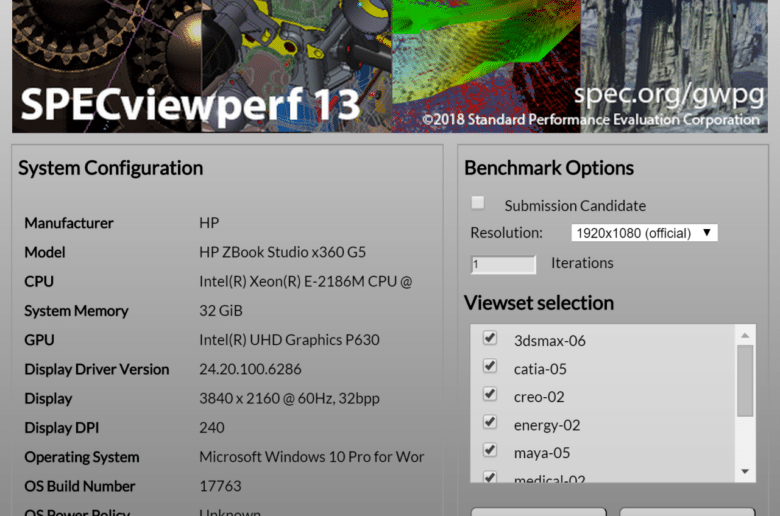The height and width of the screenshot is (516, 780).
Task: Click the System Configuration heading
Action: point(110,168)
